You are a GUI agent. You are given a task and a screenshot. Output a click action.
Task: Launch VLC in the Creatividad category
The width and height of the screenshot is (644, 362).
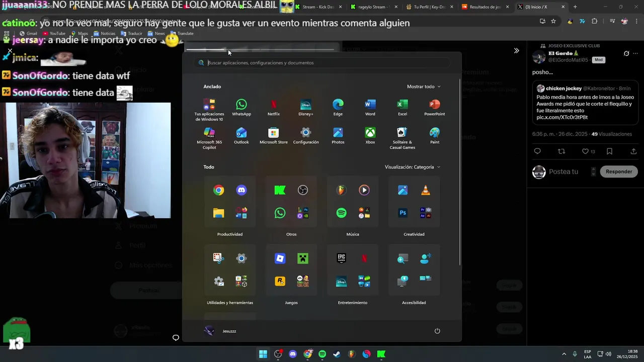tap(426, 190)
